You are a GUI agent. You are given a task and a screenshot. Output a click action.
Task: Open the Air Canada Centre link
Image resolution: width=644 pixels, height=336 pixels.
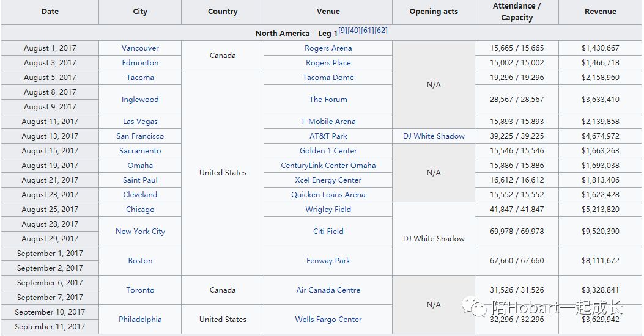pos(328,290)
